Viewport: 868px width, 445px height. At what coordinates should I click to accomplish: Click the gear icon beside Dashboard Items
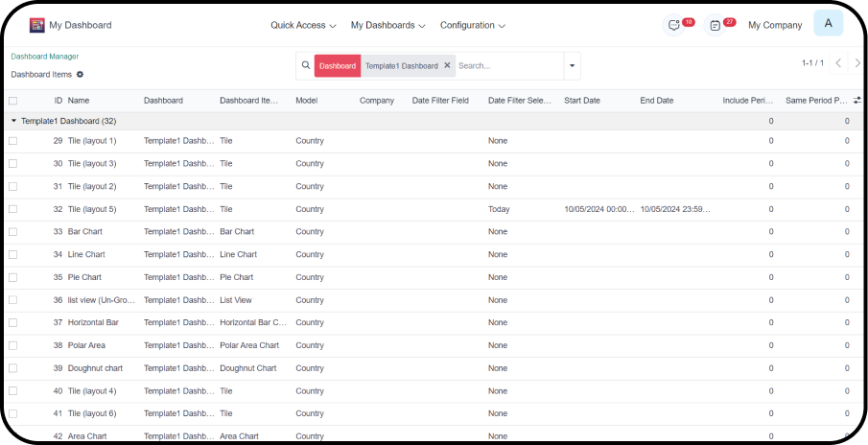(x=81, y=75)
